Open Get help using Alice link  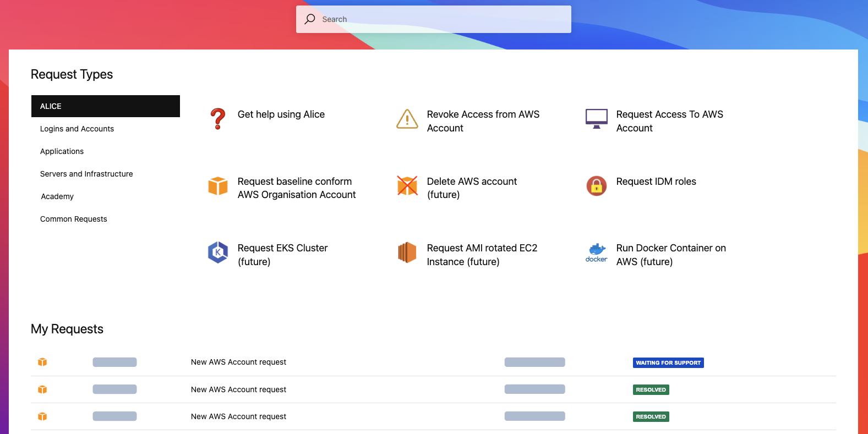point(281,114)
